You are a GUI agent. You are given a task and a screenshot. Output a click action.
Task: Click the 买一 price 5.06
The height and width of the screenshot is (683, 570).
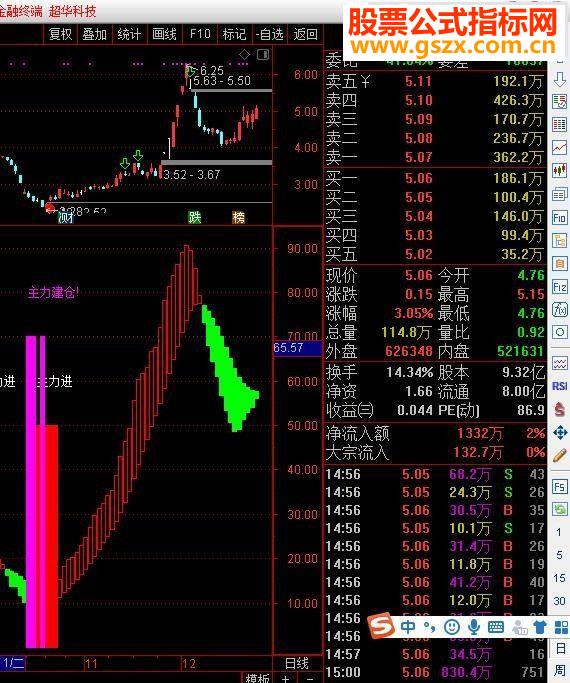click(x=418, y=178)
